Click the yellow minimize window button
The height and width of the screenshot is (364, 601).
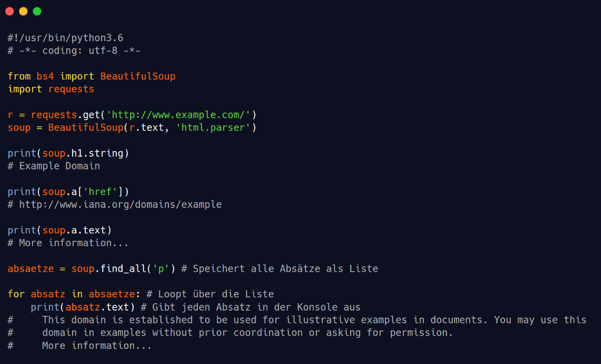click(x=23, y=11)
